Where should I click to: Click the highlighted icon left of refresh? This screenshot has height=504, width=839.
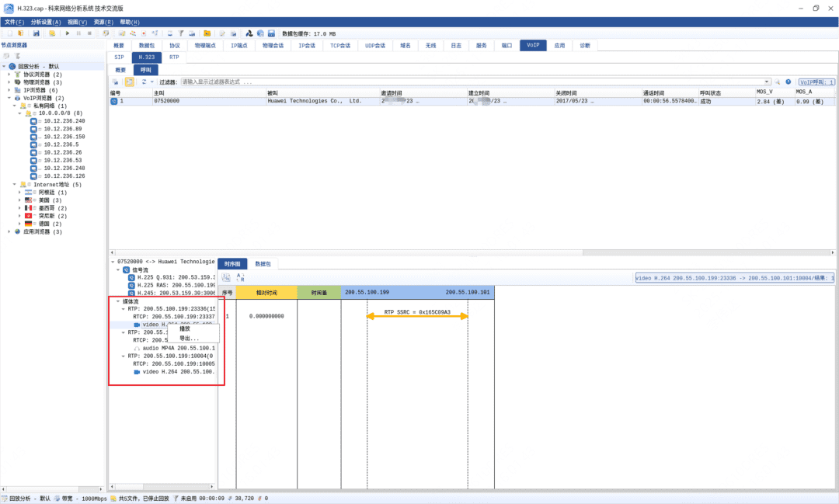click(129, 82)
